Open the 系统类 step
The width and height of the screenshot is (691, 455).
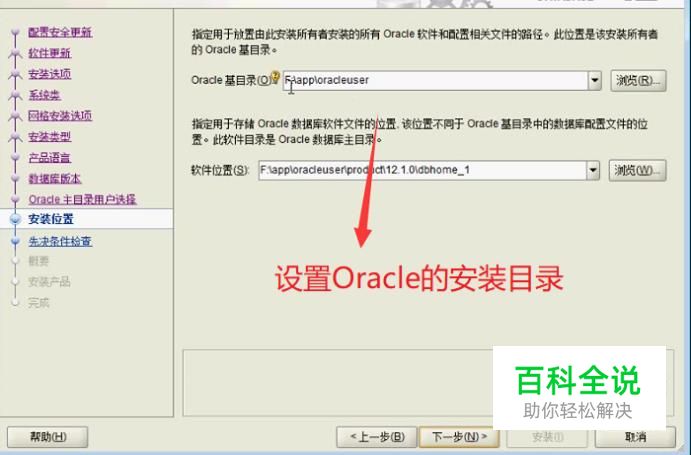(44, 95)
